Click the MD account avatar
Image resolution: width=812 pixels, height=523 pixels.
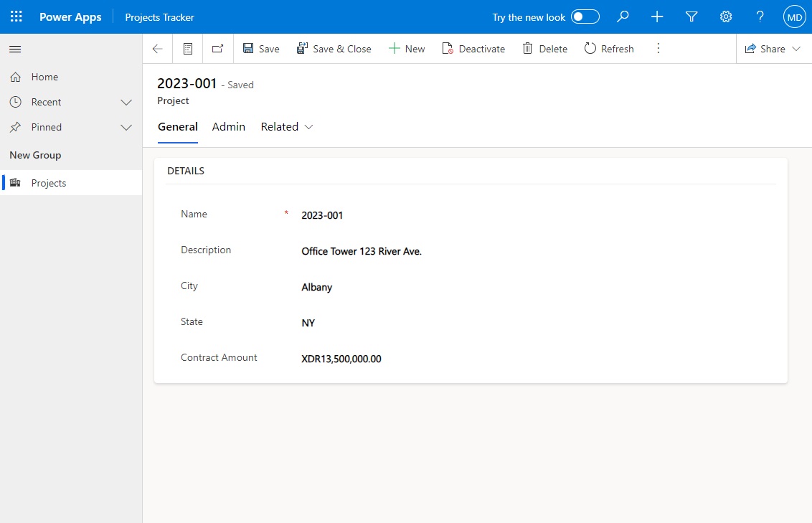click(794, 17)
